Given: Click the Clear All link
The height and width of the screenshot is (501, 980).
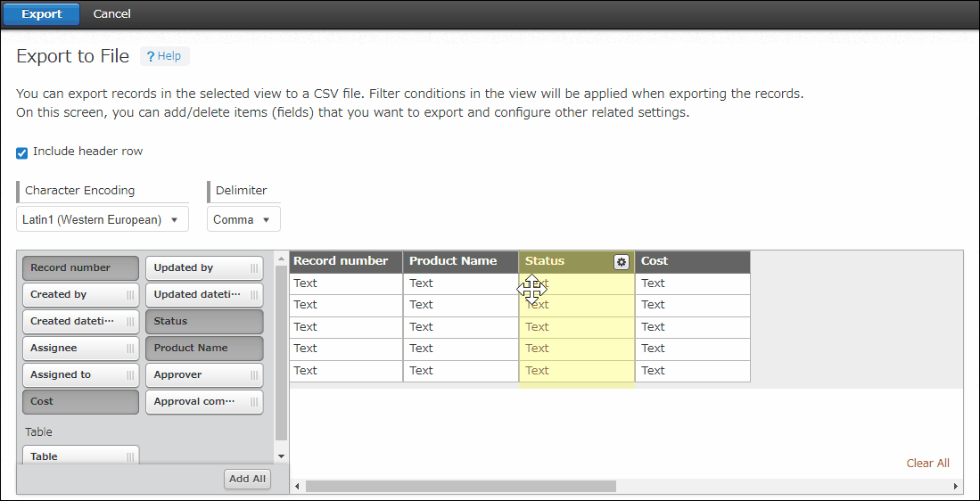Looking at the screenshot, I should 927,463.
